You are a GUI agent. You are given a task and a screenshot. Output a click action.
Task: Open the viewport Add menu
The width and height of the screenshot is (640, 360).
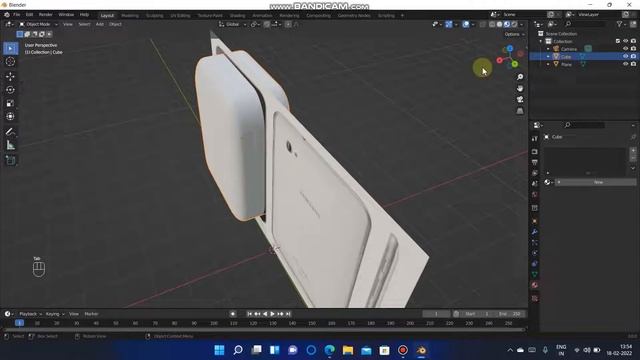click(x=99, y=24)
